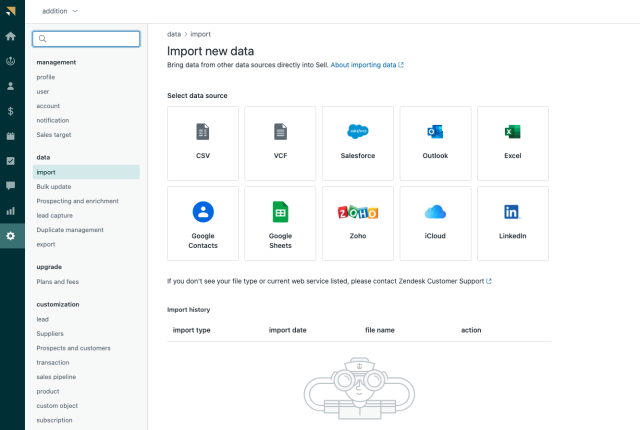Screen dimensions: 640x430
Task: Open subscription settings
Action: (54, 420)
